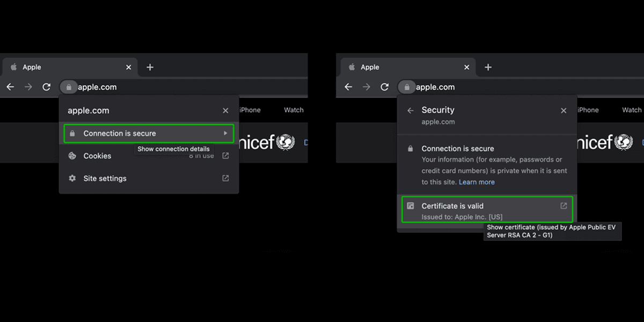Open a new tab in the right browser window
The height and width of the screenshot is (322, 644).
tap(488, 67)
